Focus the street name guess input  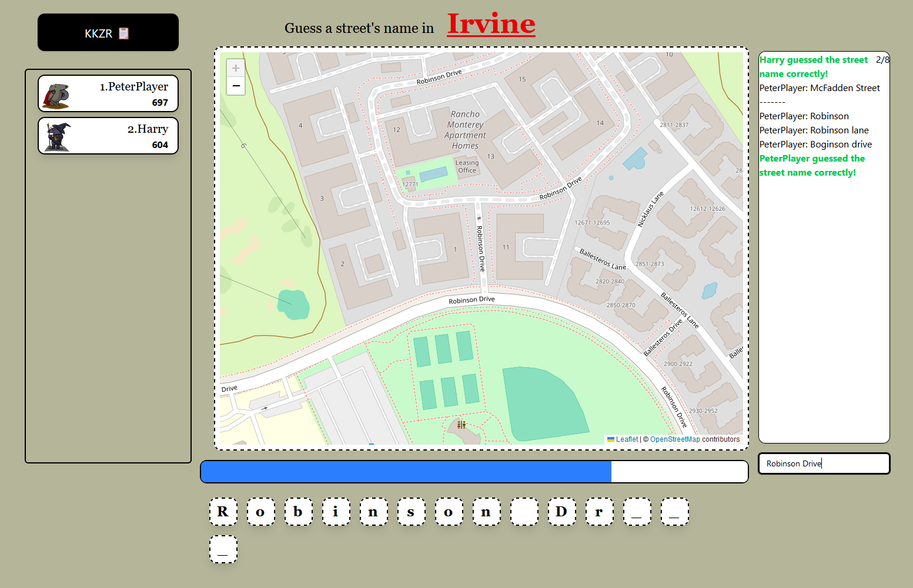pyautogui.click(x=824, y=463)
